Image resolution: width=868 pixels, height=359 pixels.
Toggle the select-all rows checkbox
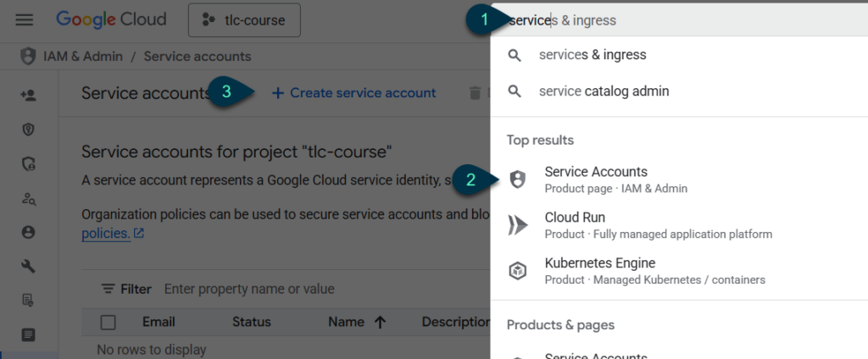point(108,322)
